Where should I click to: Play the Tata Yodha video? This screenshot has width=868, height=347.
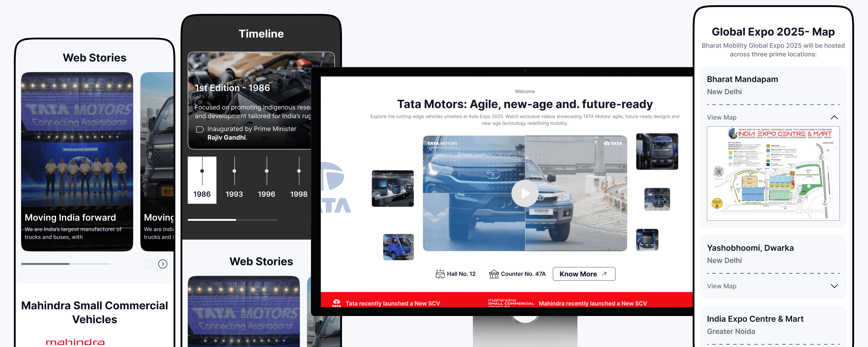tap(525, 193)
